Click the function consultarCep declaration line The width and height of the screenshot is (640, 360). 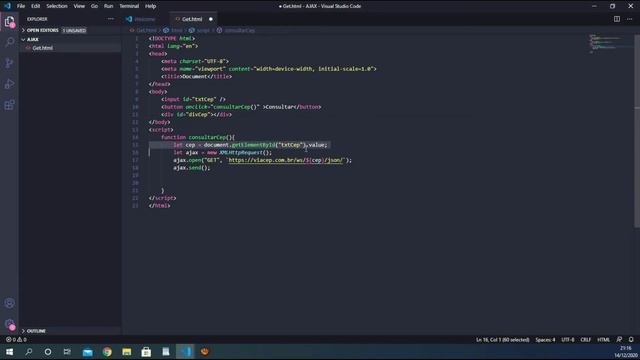tap(198, 137)
